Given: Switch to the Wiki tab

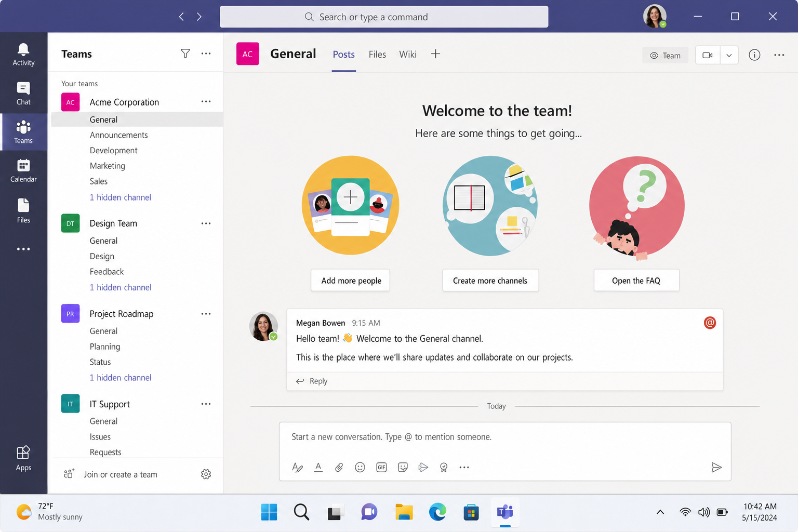Looking at the screenshot, I should [x=408, y=55].
